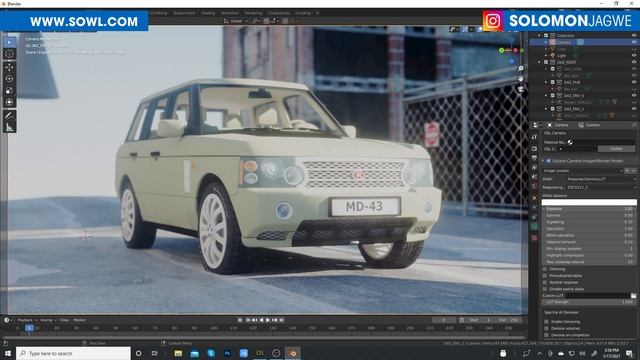
Task: Open the White balance color swatch
Action: pos(589,202)
